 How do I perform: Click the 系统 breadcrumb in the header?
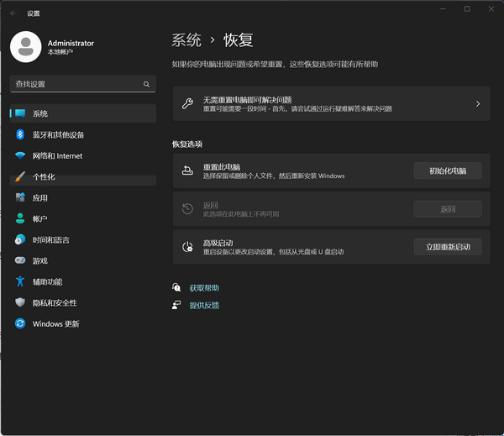pyautogui.click(x=186, y=39)
